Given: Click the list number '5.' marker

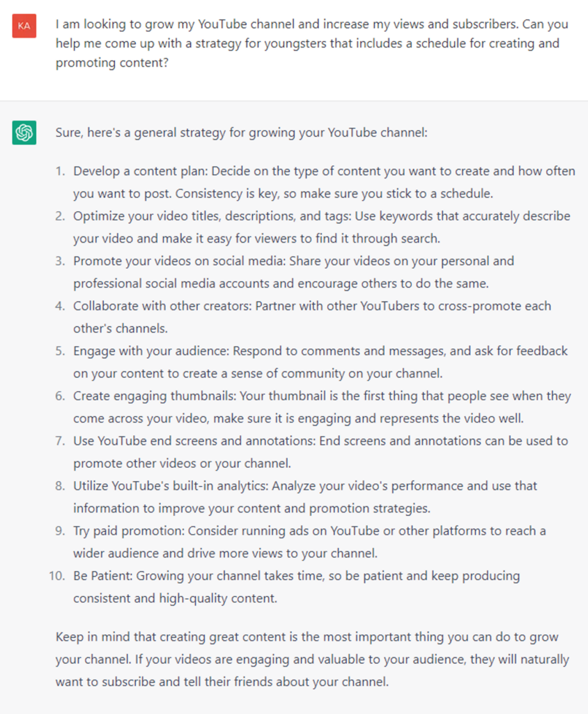Looking at the screenshot, I should click(61, 351).
